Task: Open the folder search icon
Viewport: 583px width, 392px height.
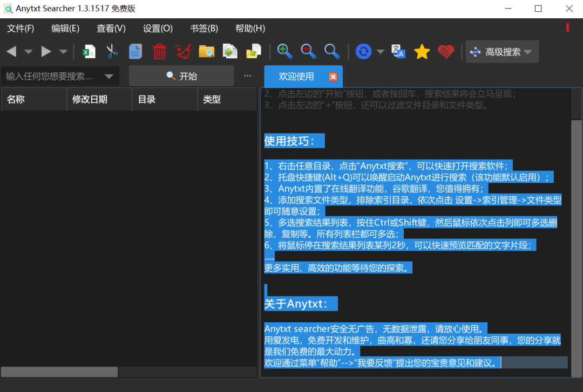Action: click(206, 51)
